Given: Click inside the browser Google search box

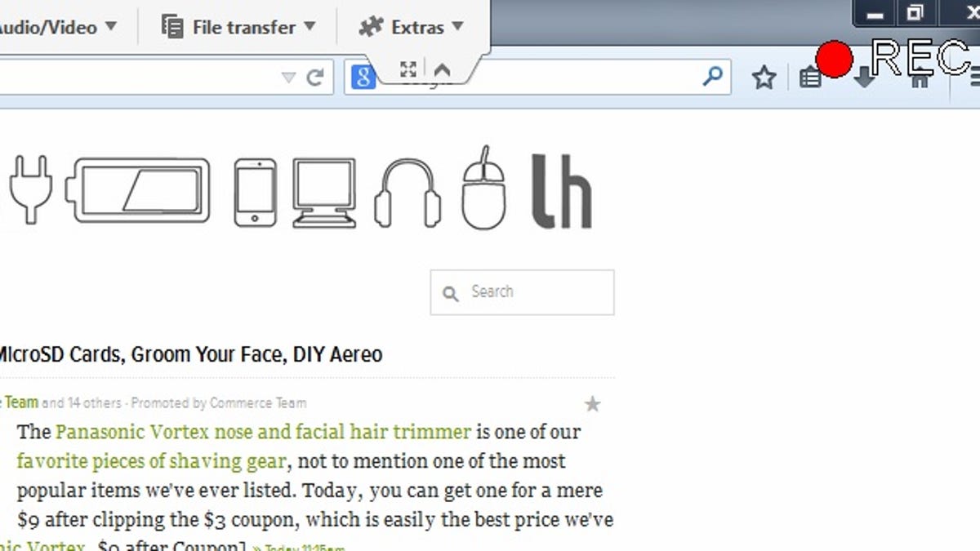Looking at the screenshot, I should [539, 78].
